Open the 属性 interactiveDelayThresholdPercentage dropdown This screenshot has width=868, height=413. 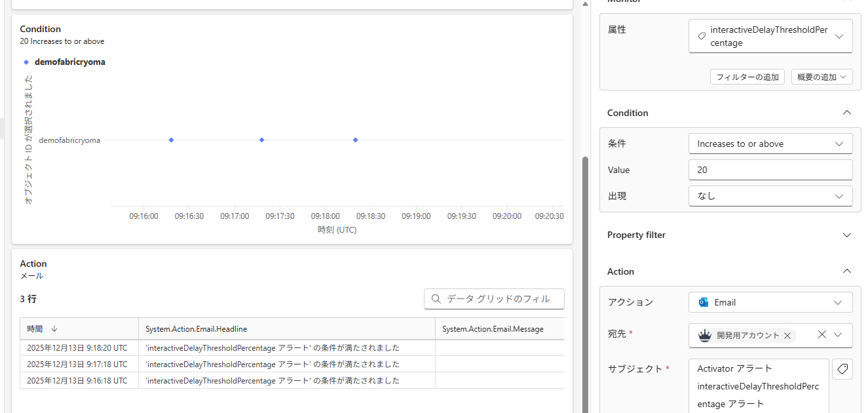[x=770, y=36]
